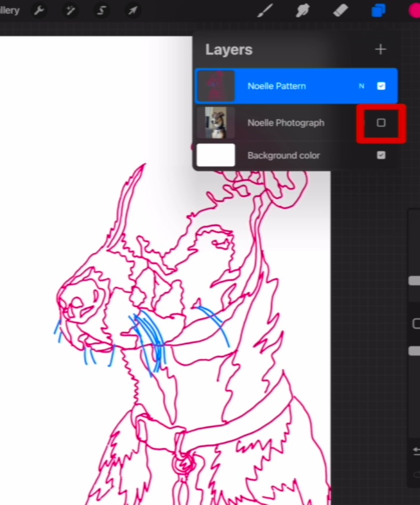
Task: Select the Selection tool marked S
Action: click(101, 10)
